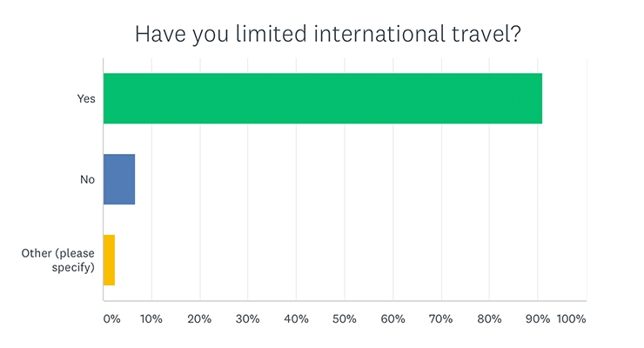Viewport: 644px width, 348px height.
Task: Click the 100% axis label
Action: click(571, 319)
